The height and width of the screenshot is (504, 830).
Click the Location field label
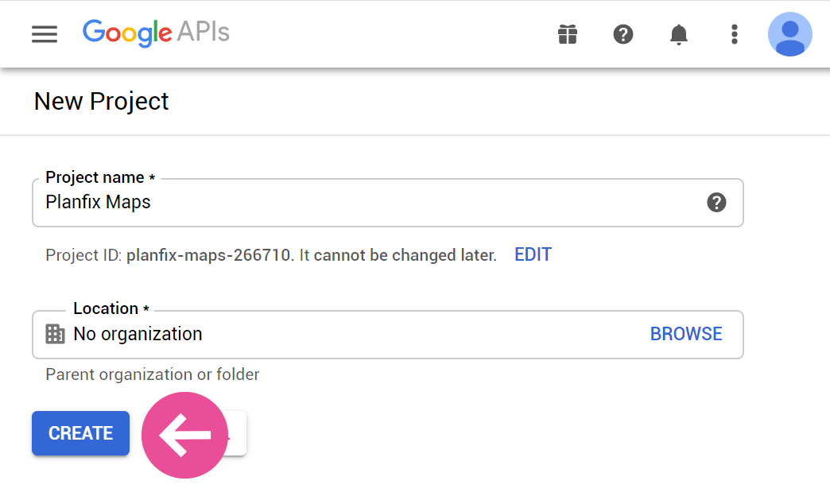coord(111,308)
